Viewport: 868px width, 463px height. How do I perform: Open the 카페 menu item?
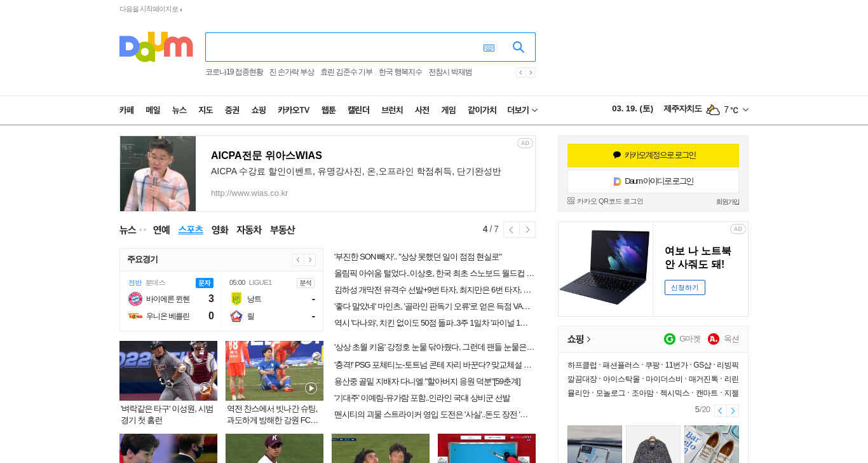(126, 110)
